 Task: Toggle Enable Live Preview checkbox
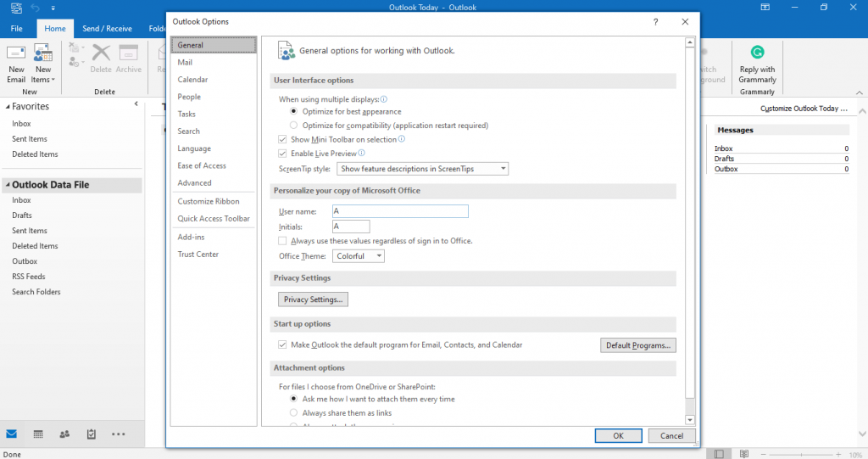coord(282,153)
